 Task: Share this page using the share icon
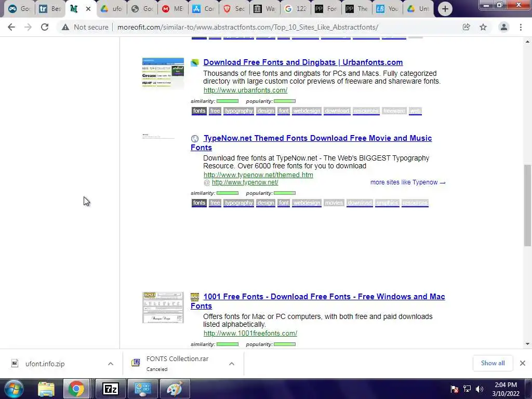[x=466, y=27]
